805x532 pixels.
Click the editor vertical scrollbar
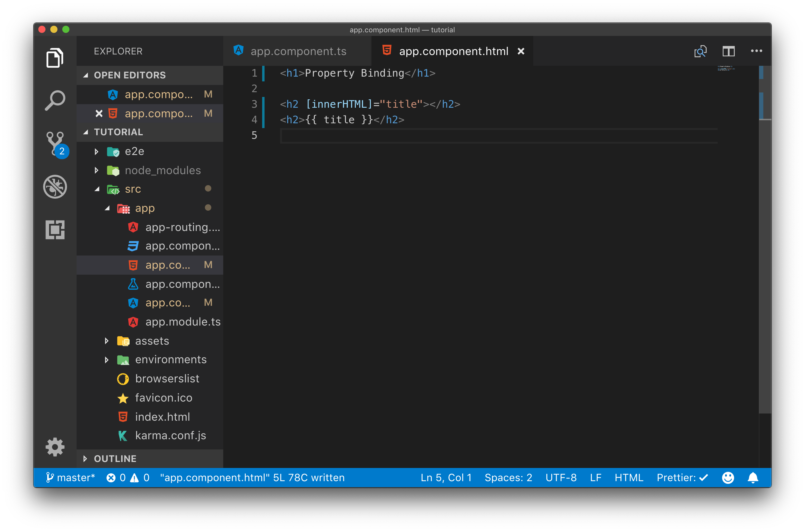(765, 239)
